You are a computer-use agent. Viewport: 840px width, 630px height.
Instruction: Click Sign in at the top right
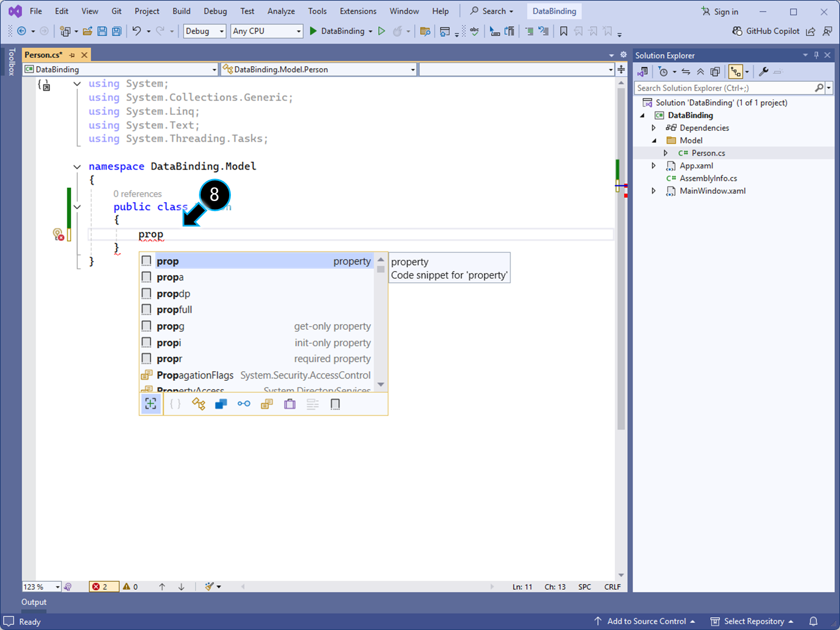(720, 12)
